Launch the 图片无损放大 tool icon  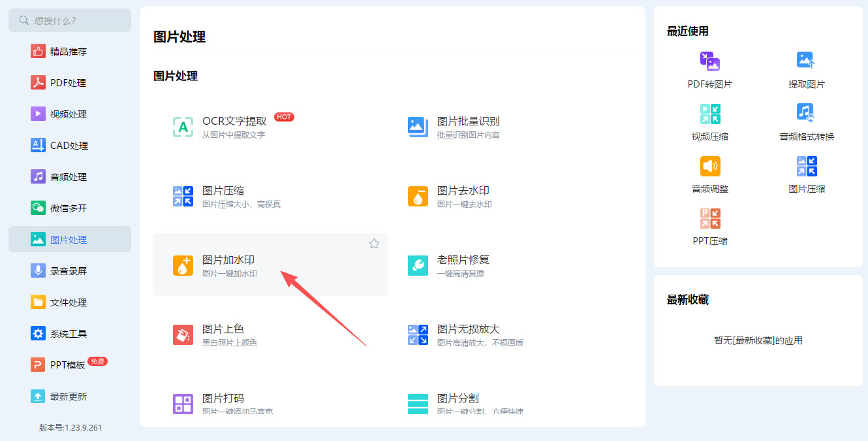tap(418, 335)
